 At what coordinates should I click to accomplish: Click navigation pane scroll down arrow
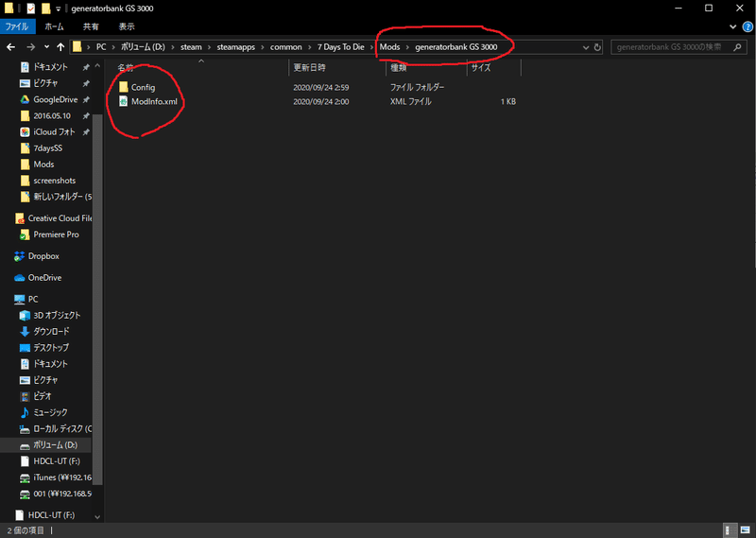(x=97, y=517)
